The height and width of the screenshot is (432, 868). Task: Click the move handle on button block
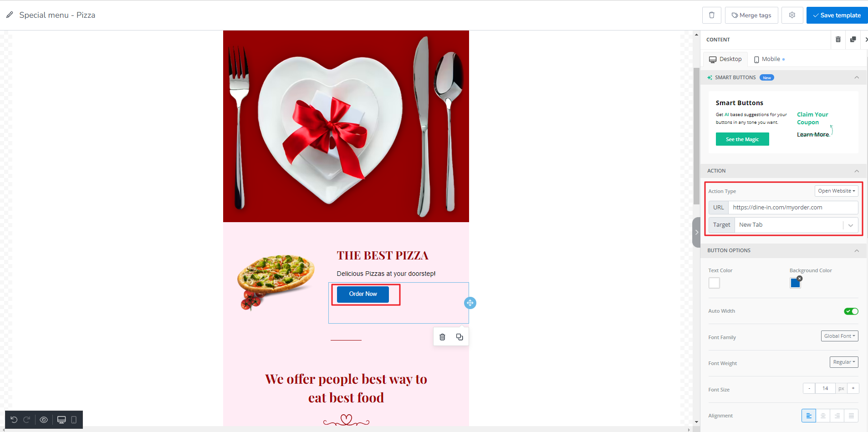pos(470,303)
